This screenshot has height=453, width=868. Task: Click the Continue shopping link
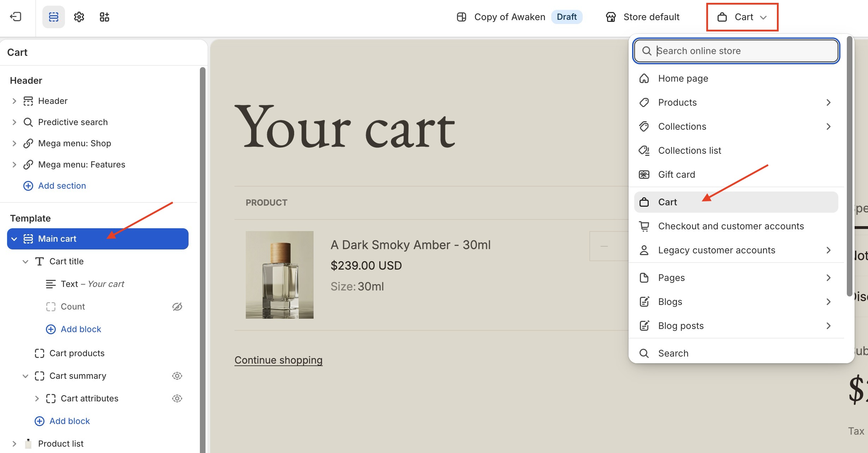tap(279, 360)
